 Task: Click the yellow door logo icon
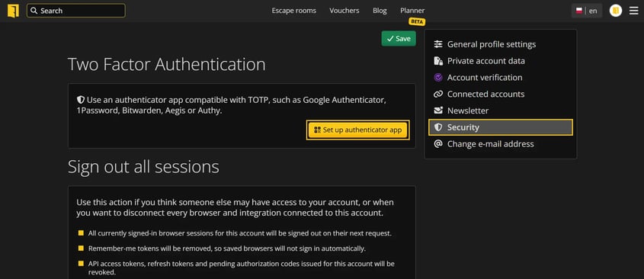pyautogui.click(x=13, y=11)
